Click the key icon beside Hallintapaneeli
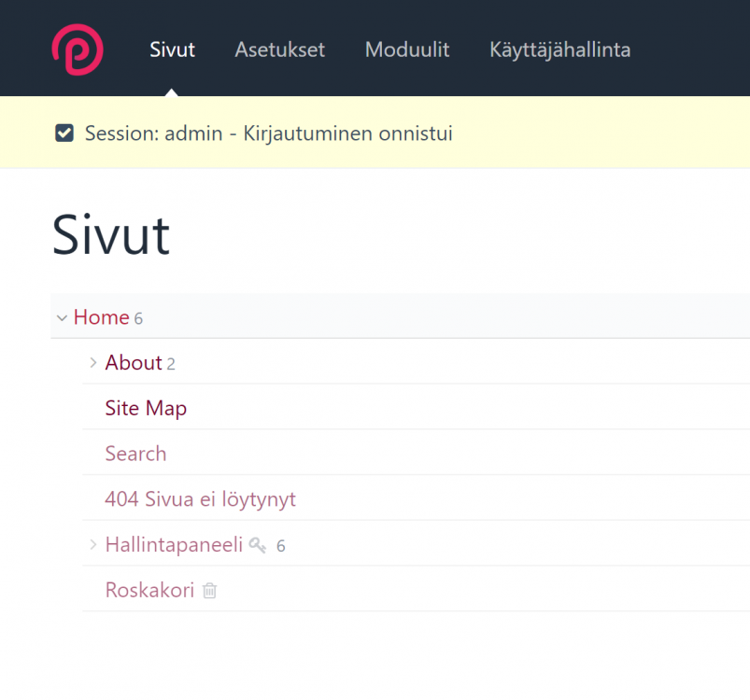This screenshot has height=700, width=750. pyautogui.click(x=258, y=545)
